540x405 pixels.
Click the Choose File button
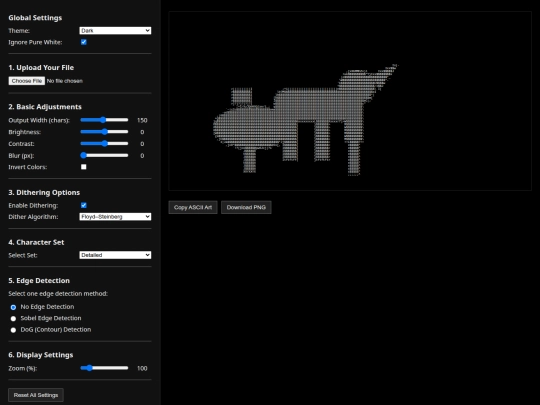click(27, 81)
